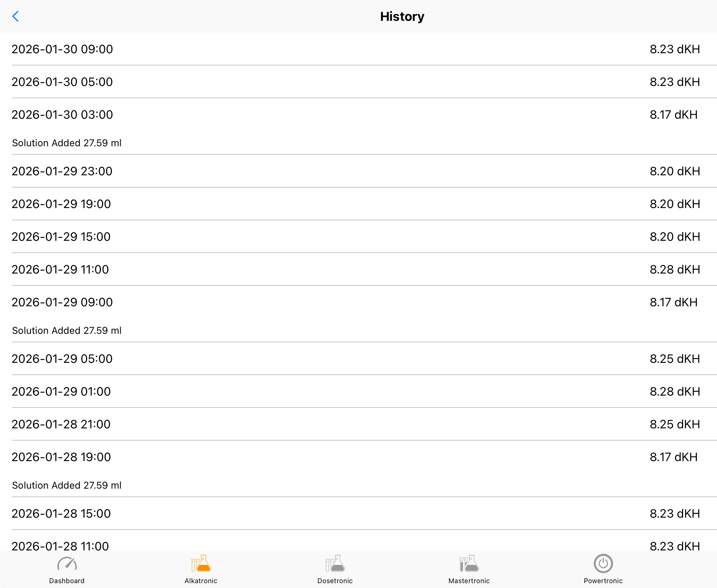Screen dimensions: 717x588
Task: Tap Solution Added under 2026-01-29 09:00
Action: click(x=67, y=330)
